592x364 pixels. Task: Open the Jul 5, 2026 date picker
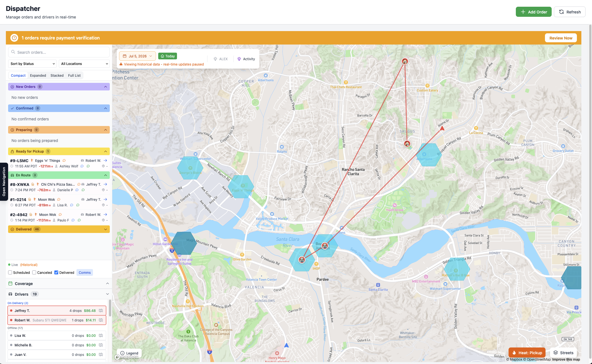(x=137, y=56)
